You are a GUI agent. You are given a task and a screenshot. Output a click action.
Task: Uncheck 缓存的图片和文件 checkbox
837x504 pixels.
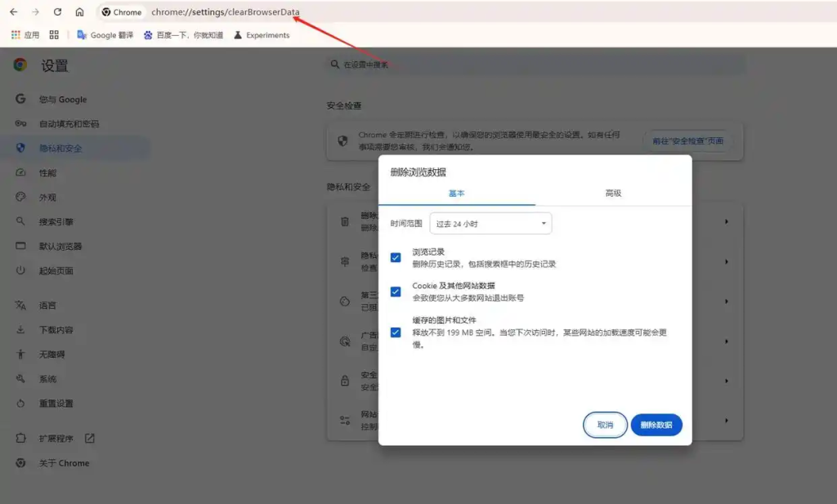click(x=396, y=332)
